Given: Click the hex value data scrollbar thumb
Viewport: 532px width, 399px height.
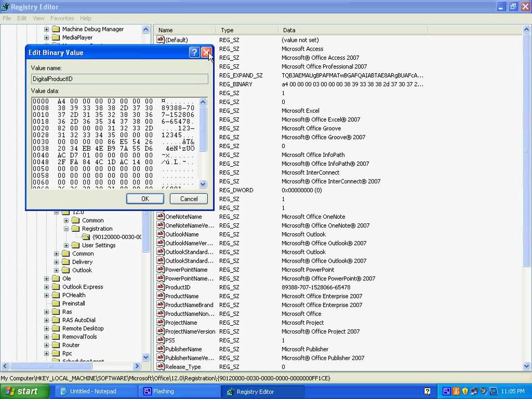Looking at the screenshot, I should [x=203, y=129].
